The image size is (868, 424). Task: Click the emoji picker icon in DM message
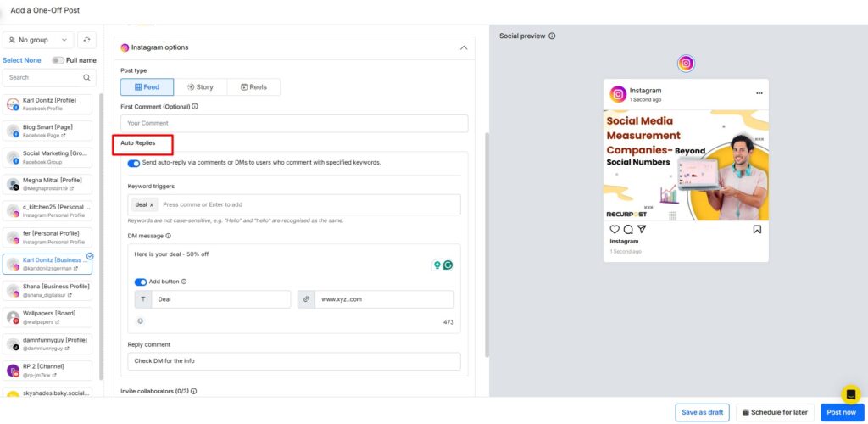tap(141, 321)
